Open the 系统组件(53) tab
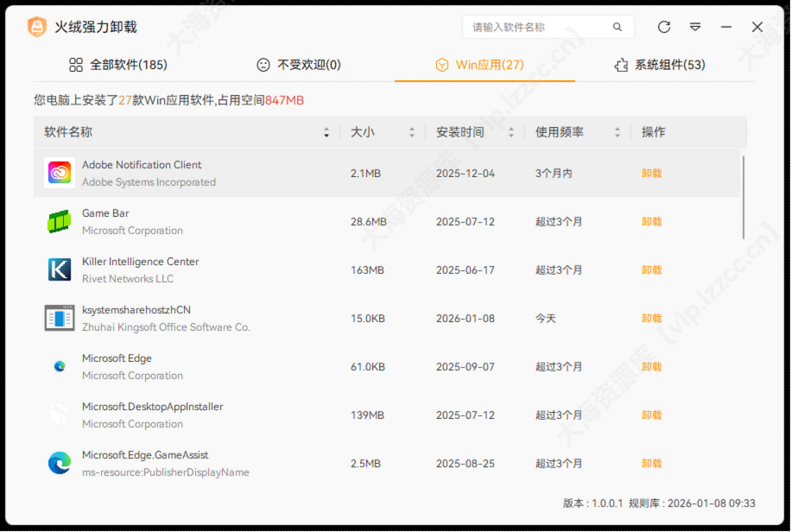The width and height of the screenshot is (791, 532). [660, 65]
